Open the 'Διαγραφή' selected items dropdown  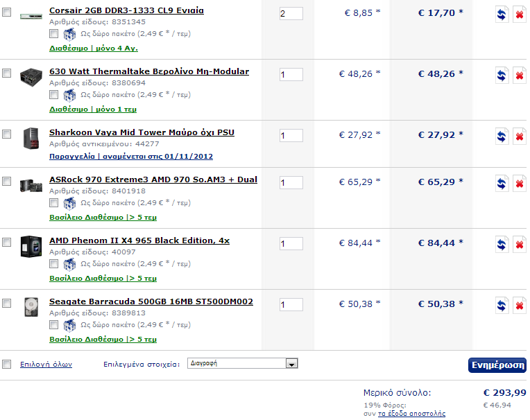(243, 363)
